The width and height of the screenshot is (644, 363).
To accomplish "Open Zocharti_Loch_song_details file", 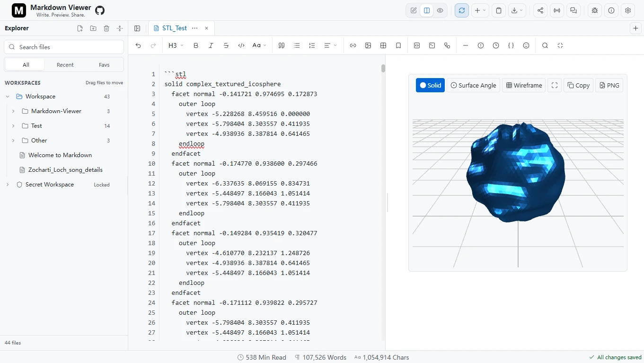I will pyautogui.click(x=65, y=170).
